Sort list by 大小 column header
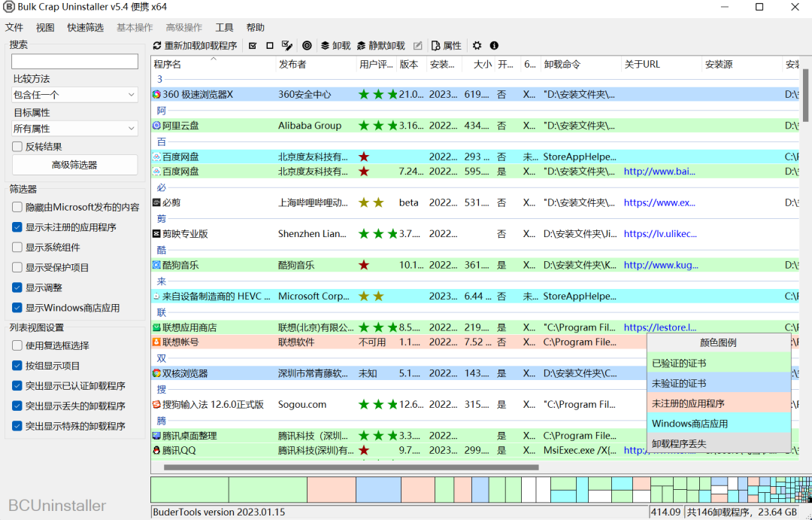Screen dimensions: 812x520 tap(477, 64)
